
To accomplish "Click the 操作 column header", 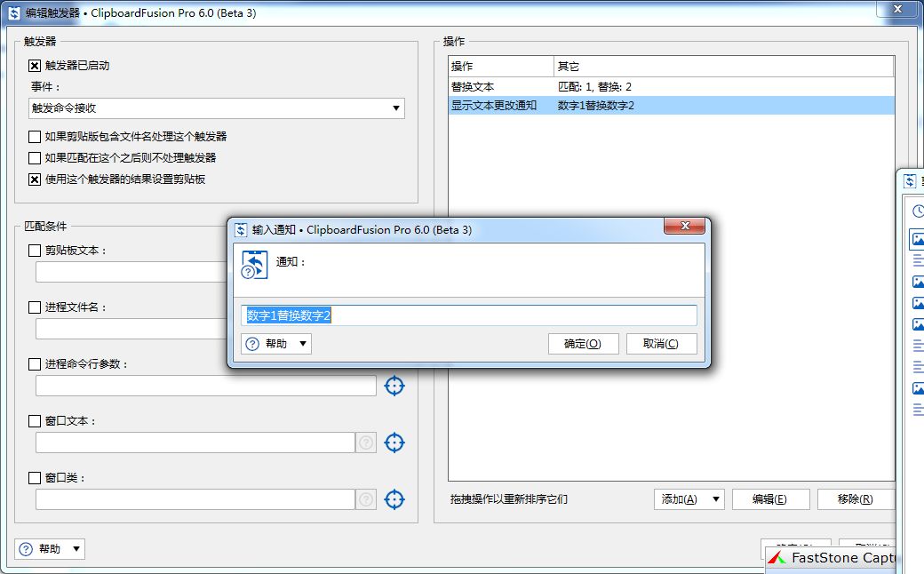I will [x=501, y=66].
